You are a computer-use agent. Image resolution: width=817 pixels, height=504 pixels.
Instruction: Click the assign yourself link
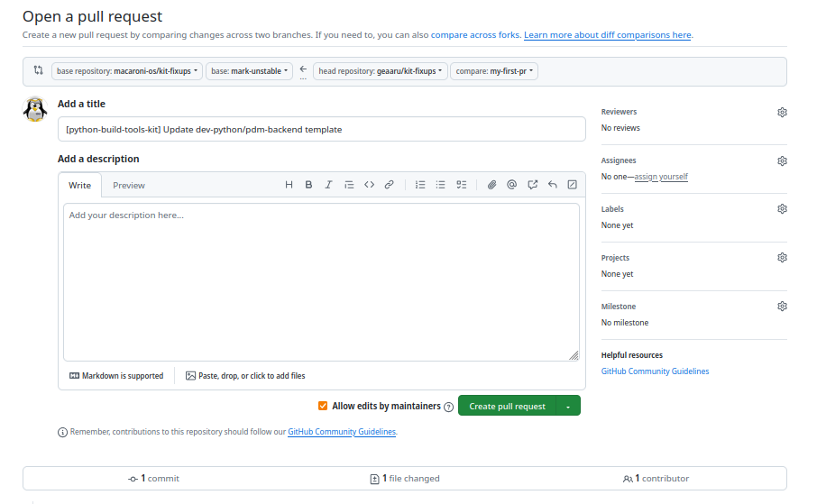(661, 177)
